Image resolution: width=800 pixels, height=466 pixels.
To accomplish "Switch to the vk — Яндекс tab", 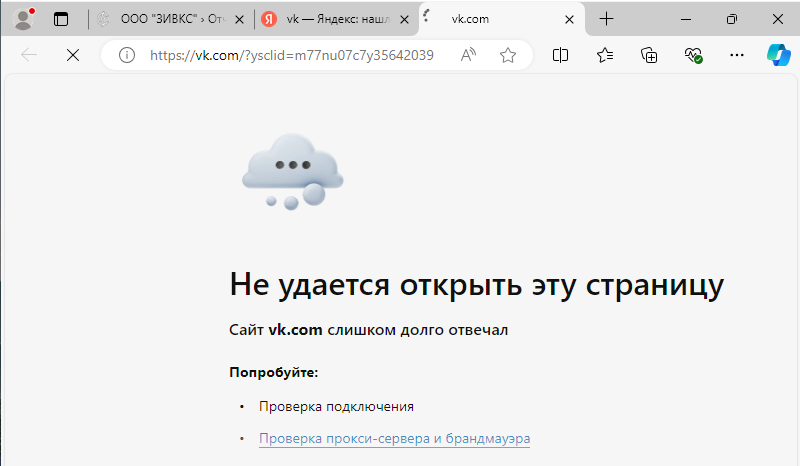I will click(336, 19).
